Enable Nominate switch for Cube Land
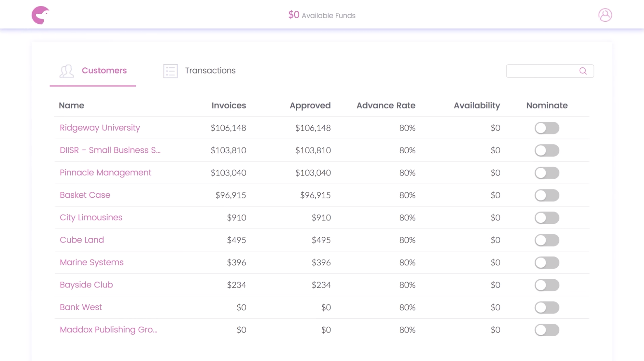This screenshot has height=361, width=644. tap(547, 240)
